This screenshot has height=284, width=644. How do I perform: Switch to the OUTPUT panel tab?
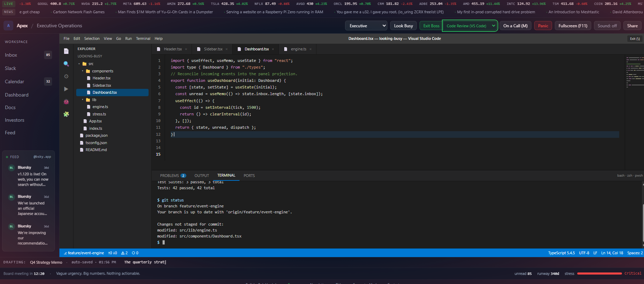[x=202, y=176]
